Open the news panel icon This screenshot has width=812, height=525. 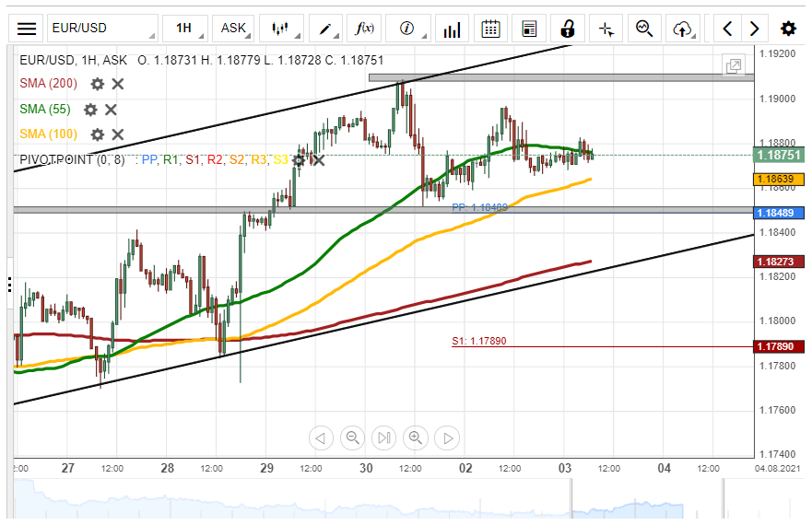529,29
